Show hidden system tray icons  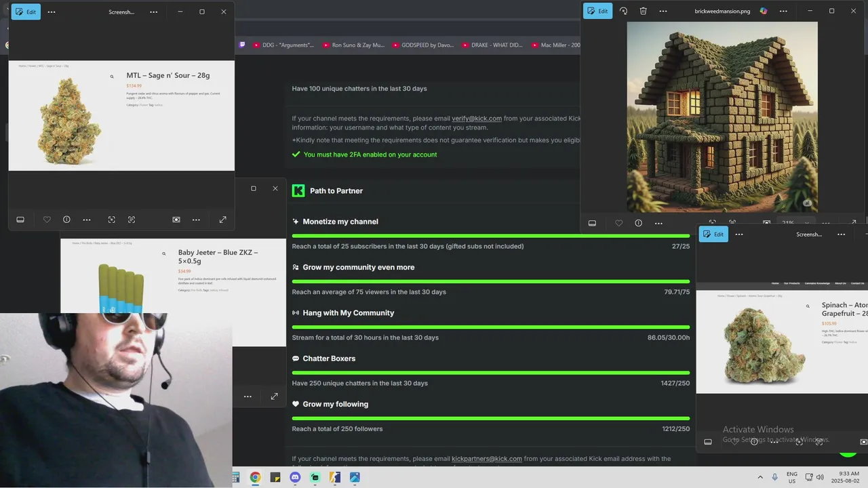pyautogui.click(x=759, y=477)
